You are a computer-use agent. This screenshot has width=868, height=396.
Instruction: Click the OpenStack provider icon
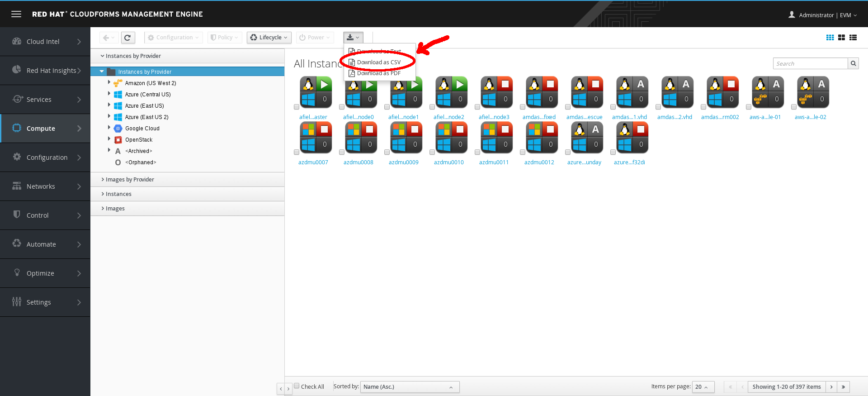(x=118, y=140)
